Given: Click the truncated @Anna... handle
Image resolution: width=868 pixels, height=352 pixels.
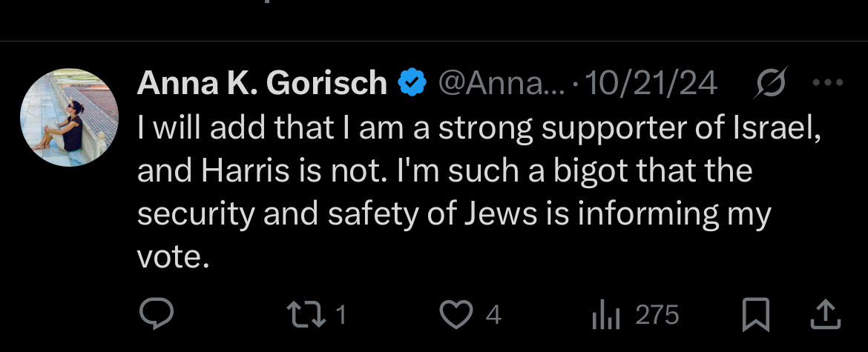Looking at the screenshot, I should [x=501, y=84].
